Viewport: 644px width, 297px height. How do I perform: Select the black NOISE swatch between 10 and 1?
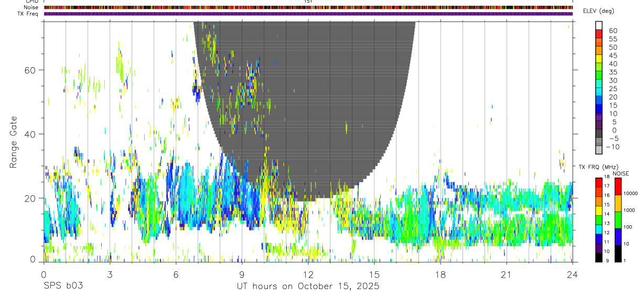618,254
